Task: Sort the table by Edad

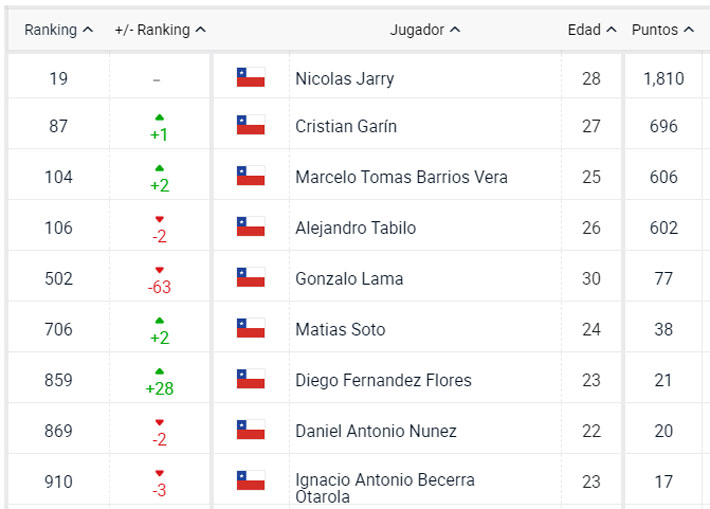Action: tap(592, 30)
